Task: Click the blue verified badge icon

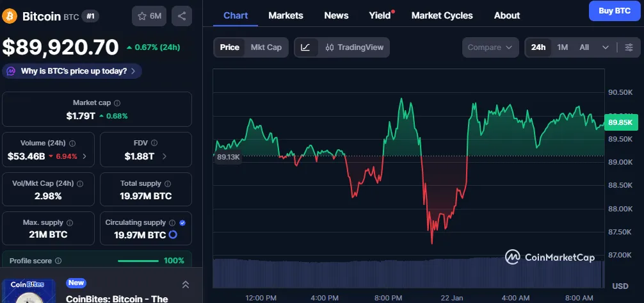Action: click(x=182, y=222)
